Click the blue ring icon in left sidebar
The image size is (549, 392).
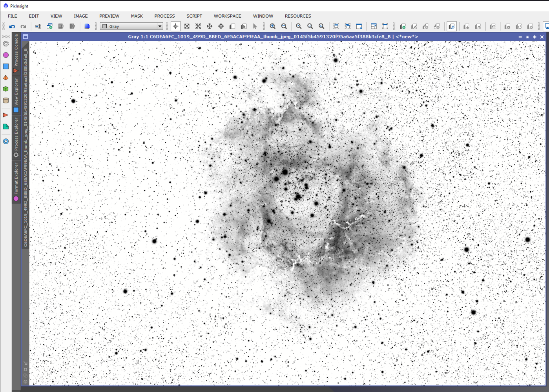pyautogui.click(x=6, y=142)
